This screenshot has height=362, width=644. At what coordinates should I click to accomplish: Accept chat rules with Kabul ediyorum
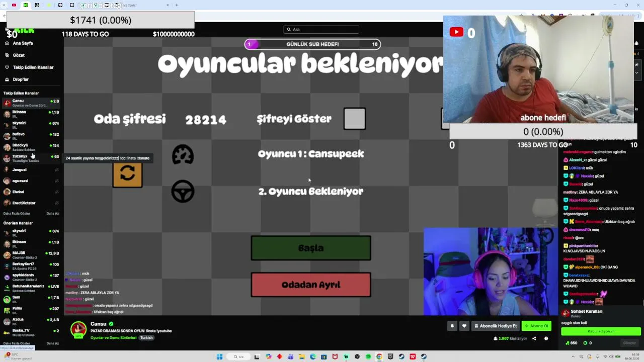(x=601, y=331)
